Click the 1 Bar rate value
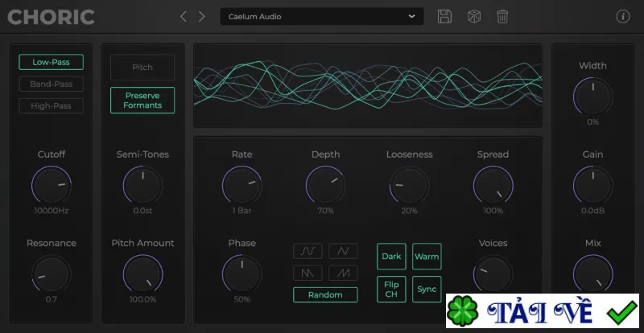 pyautogui.click(x=242, y=211)
